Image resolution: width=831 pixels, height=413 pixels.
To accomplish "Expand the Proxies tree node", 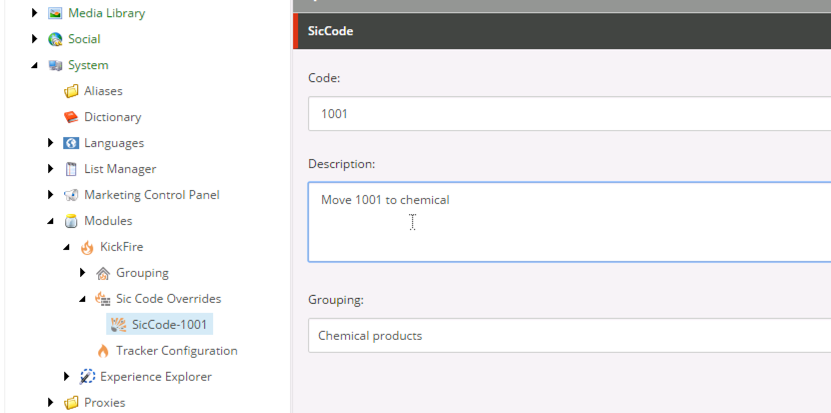I will pyautogui.click(x=51, y=403).
